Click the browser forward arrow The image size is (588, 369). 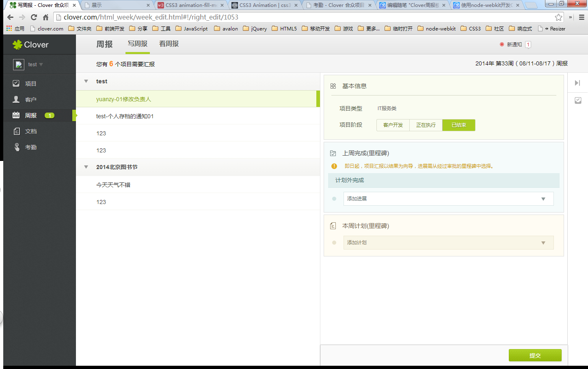click(22, 17)
